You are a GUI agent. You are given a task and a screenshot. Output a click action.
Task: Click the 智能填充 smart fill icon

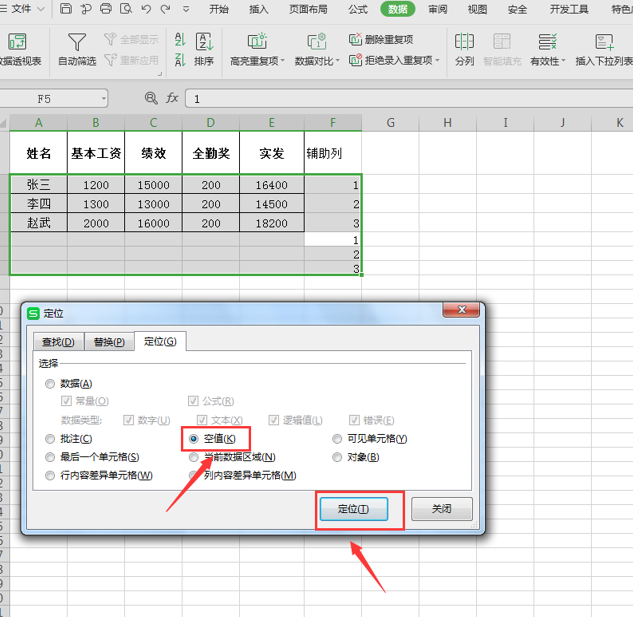click(x=502, y=41)
